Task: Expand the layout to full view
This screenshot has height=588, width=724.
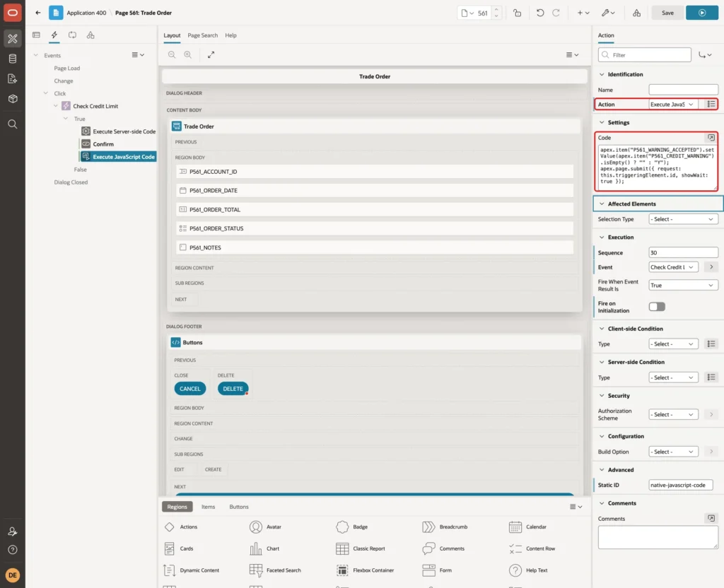Action: (211, 54)
